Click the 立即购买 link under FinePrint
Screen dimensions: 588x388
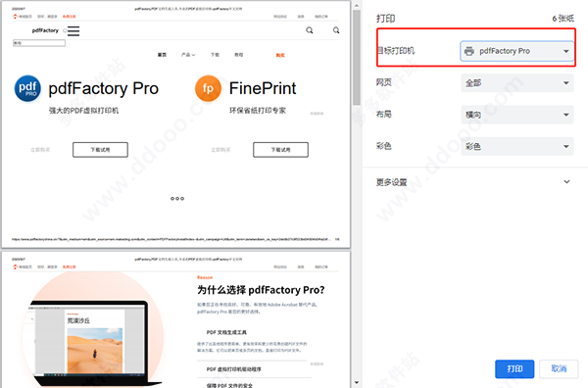tap(220, 150)
